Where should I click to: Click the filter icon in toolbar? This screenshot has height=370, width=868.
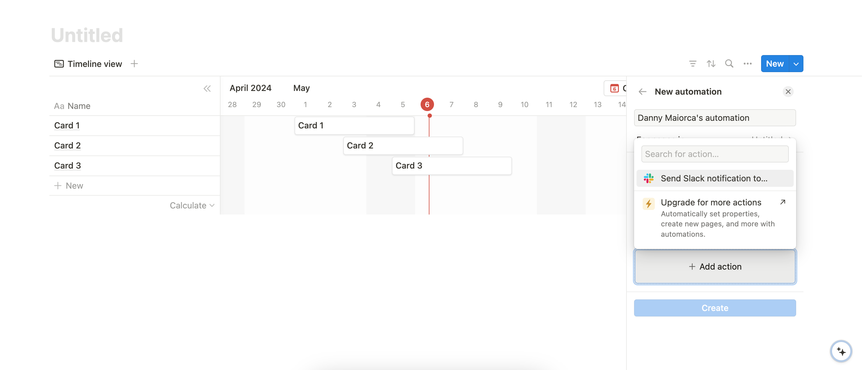coord(693,64)
